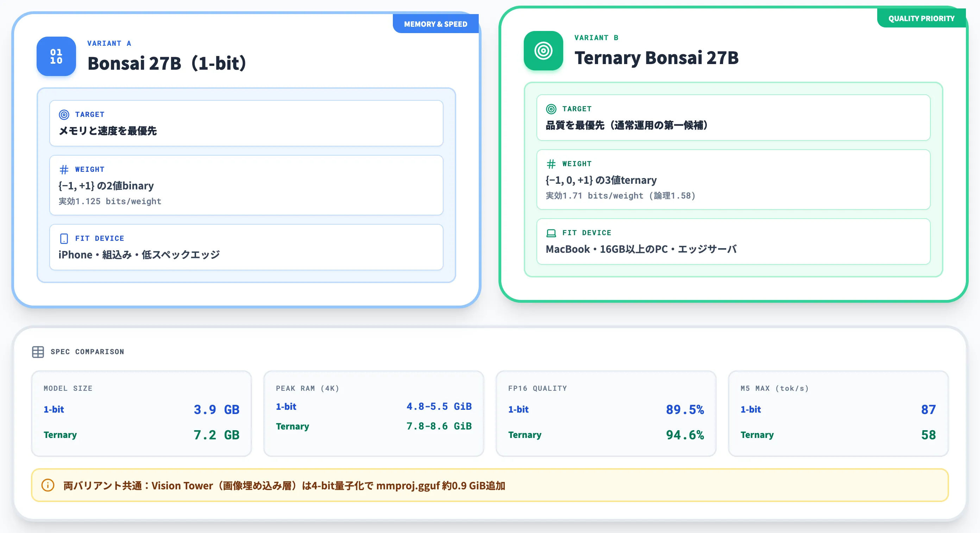Click the 94.6% quality value
Screen dimensions: 980x533
pyautogui.click(x=685, y=435)
